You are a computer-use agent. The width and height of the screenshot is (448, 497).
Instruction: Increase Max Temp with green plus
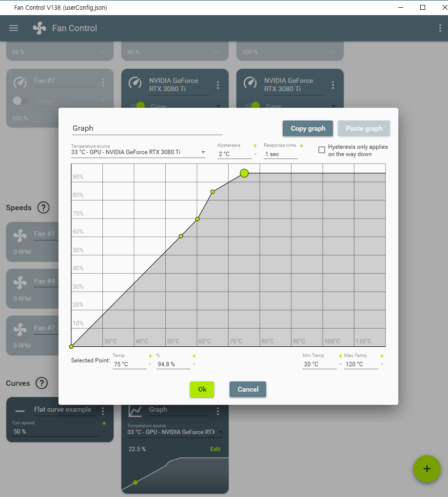click(382, 356)
